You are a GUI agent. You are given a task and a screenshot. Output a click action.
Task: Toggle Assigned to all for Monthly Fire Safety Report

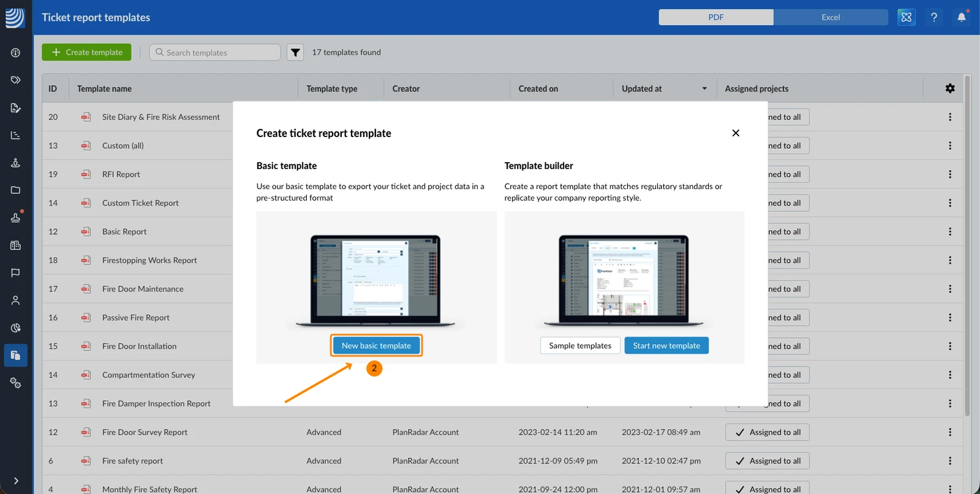coord(767,489)
